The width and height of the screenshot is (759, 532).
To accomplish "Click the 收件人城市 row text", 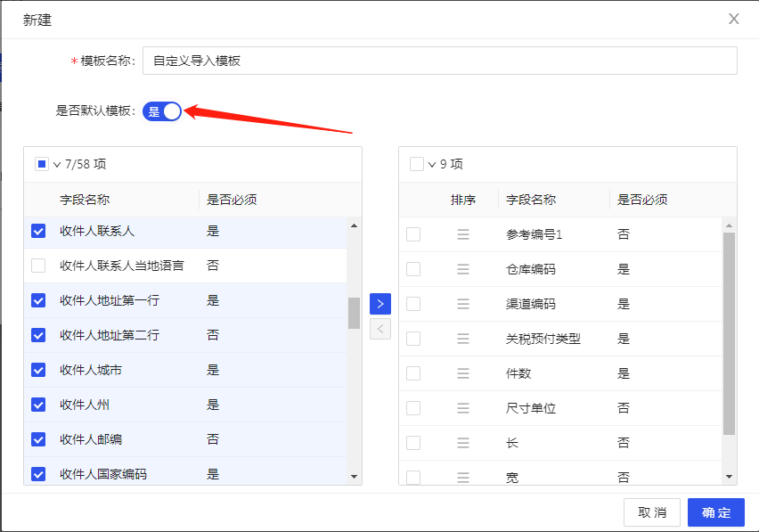I will [x=91, y=370].
